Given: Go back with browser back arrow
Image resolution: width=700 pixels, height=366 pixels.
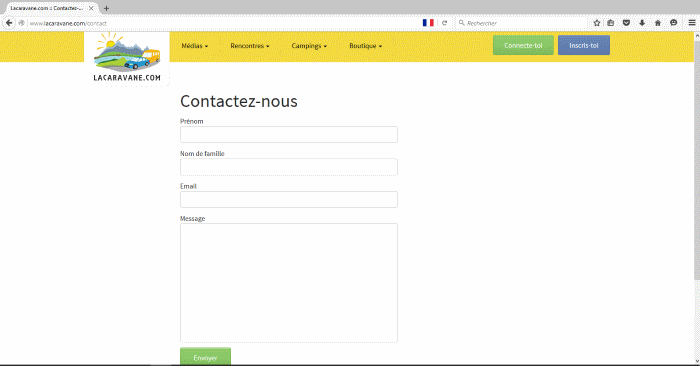Looking at the screenshot, I should coord(9,23).
